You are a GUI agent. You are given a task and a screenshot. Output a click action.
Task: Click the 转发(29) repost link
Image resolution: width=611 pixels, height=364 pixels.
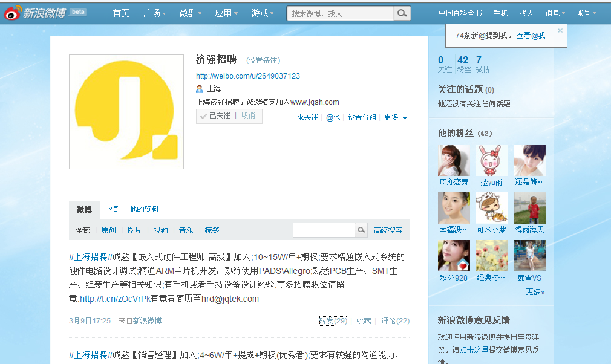pos(332,321)
